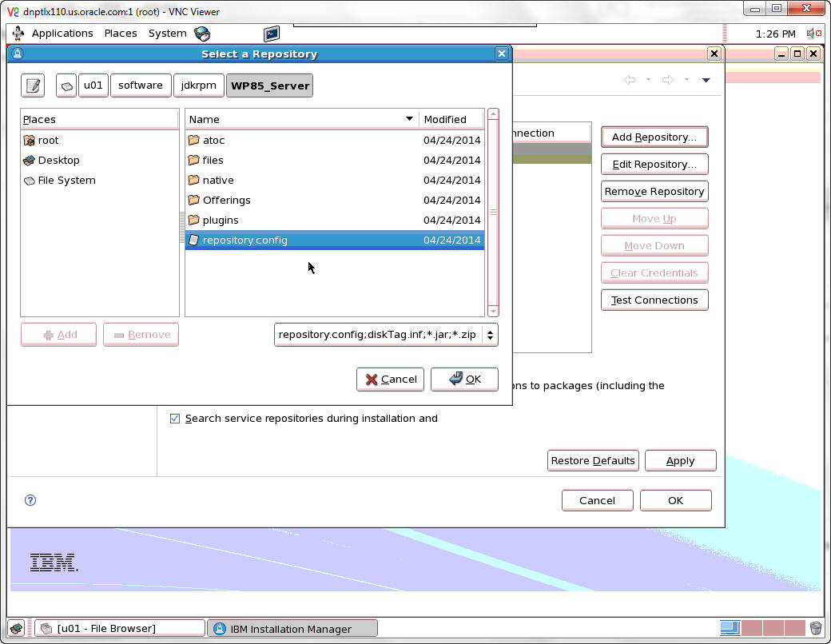The image size is (831, 644).
Task: Click the file system root disk path button
Action: click(66, 85)
